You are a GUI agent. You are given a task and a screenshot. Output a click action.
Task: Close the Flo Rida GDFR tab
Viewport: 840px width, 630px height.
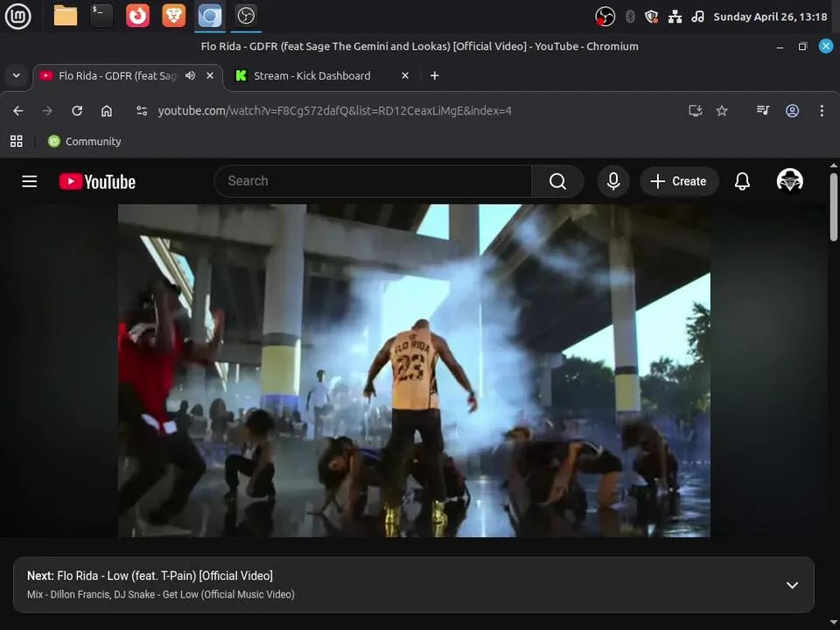point(210,75)
